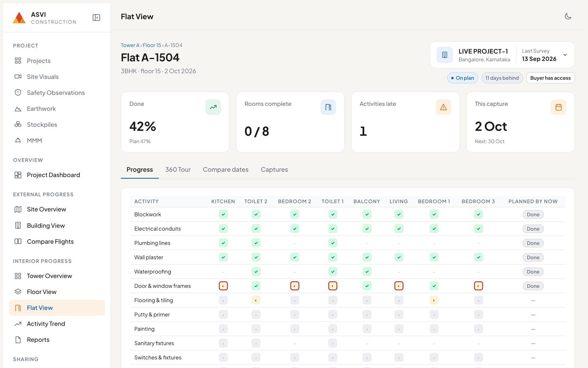Open the Compare dates tab
The width and height of the screenshot is (588, 368).
click(226, 170)
